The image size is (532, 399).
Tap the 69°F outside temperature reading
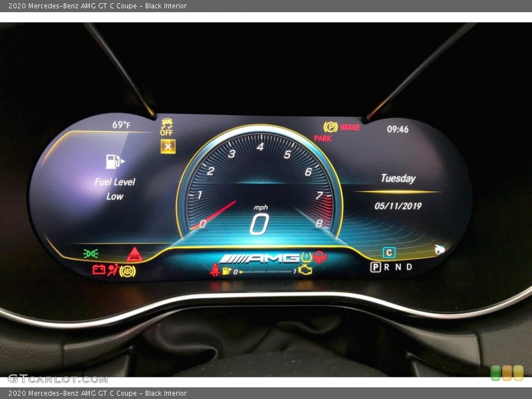[x=121, y=125]
